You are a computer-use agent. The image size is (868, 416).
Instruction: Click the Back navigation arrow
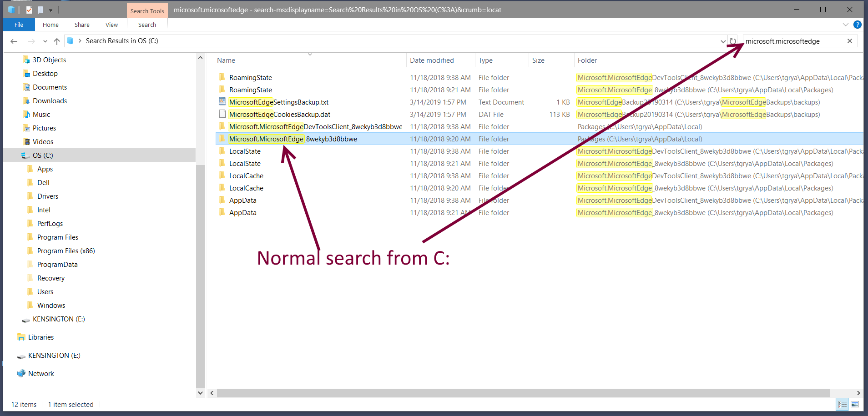[x=14, y=41]
